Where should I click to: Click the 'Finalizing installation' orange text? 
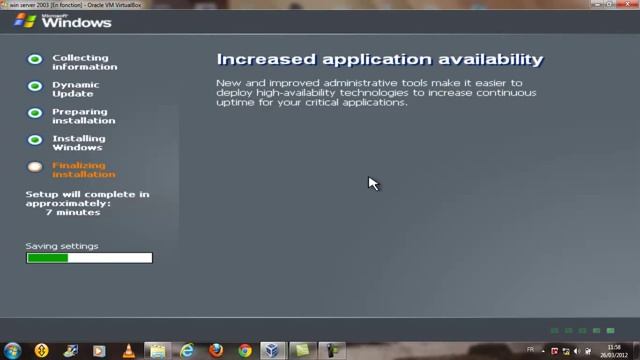point(84,170)
